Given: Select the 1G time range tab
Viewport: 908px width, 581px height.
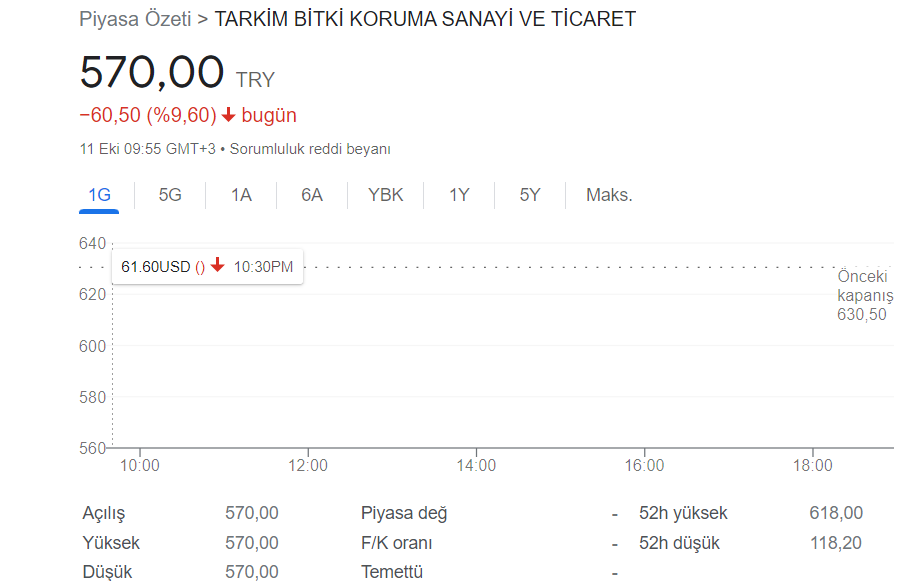Looking at the screenshot, I should click(x=99, y=195).
